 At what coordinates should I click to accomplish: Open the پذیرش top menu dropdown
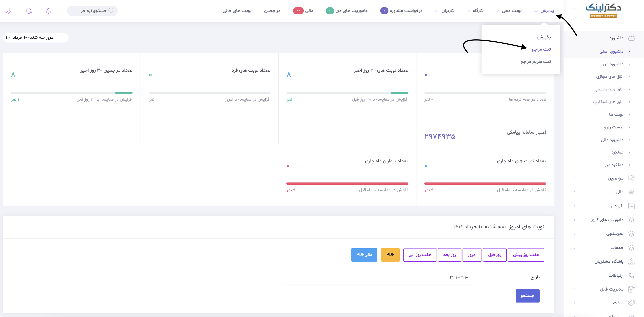click(544, 11)
